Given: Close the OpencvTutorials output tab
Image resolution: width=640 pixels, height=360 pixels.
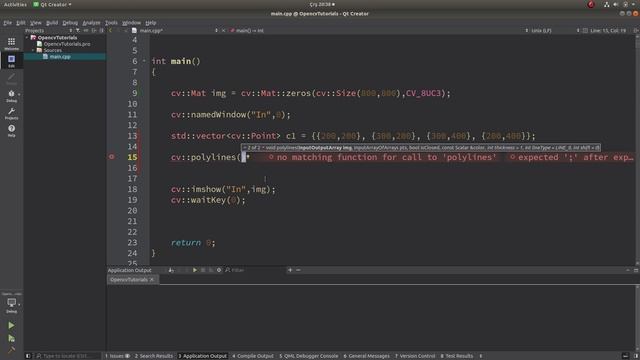Looking at the screenshot, I should pos(152,280).
